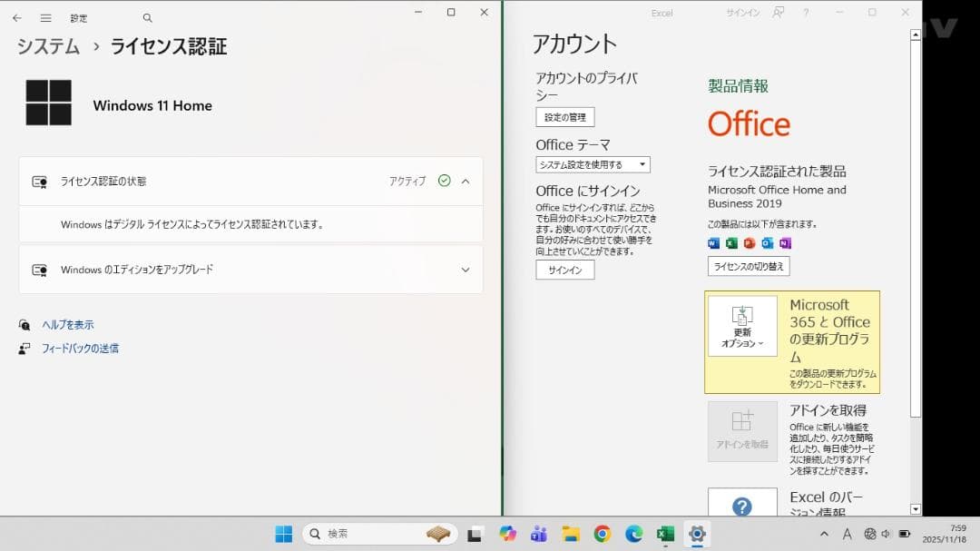Click the question mark icon beside Excel のバージョン情報
The image size is (980, 551).
pyautogui.click(x=742, y=506)
